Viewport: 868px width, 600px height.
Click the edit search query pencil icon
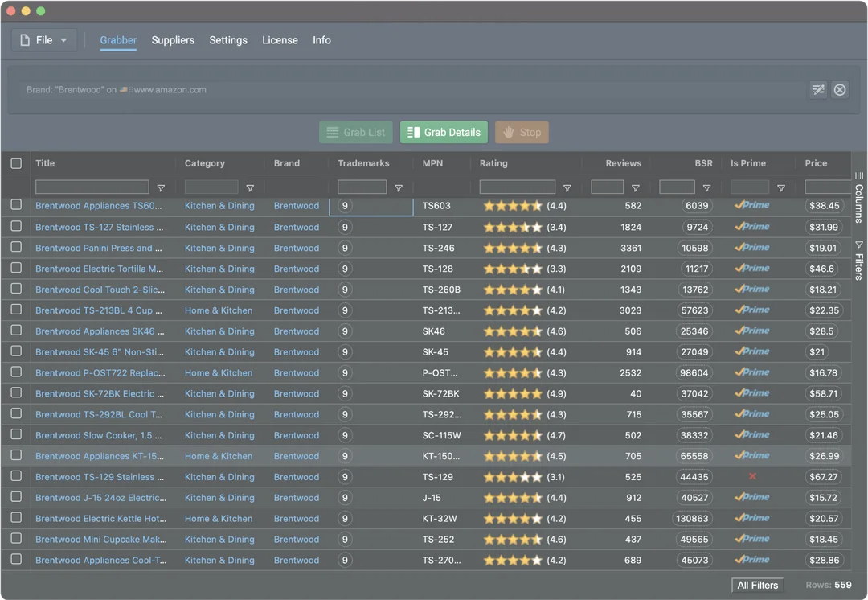point(818,89)
